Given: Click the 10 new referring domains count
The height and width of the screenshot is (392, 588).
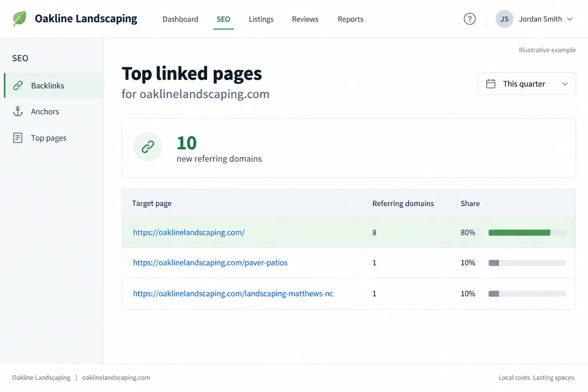Looking at the screenshot, I should 186,143.
